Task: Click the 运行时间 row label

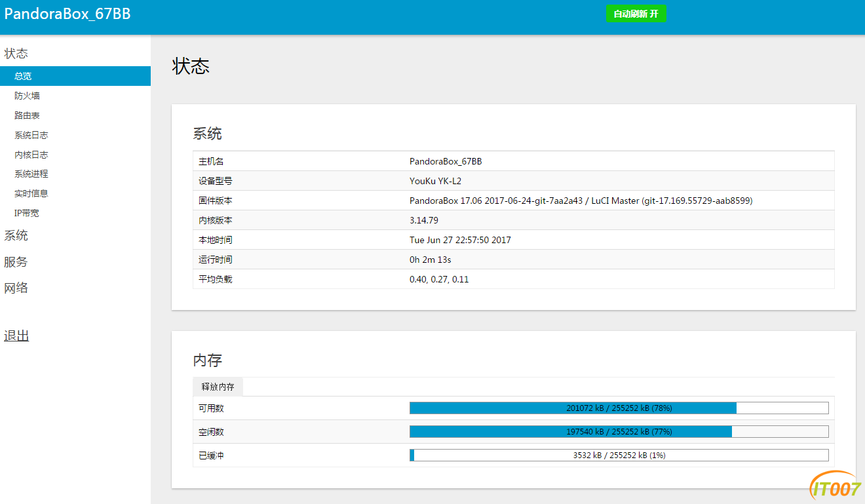Action: pos(216,260)
